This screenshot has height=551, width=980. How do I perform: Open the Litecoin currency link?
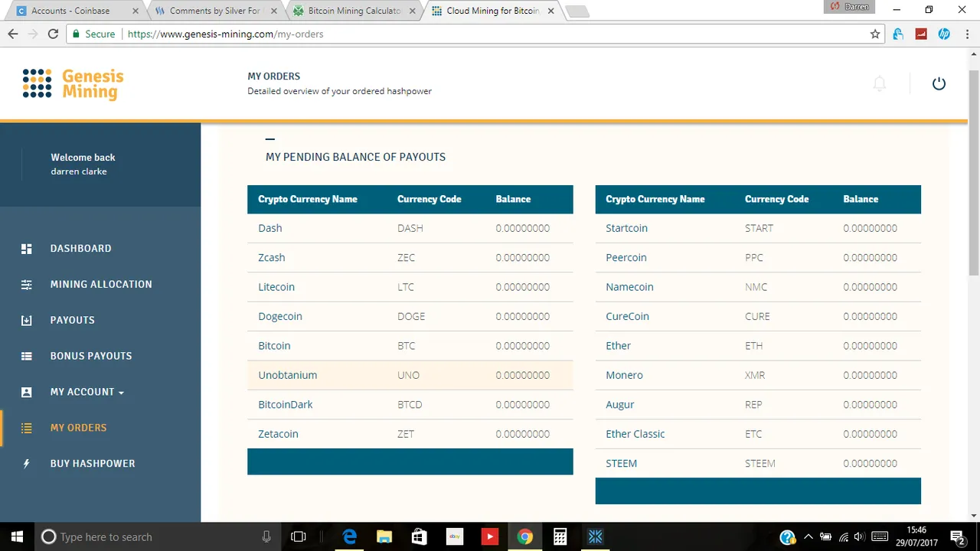[x=276, y=287]
